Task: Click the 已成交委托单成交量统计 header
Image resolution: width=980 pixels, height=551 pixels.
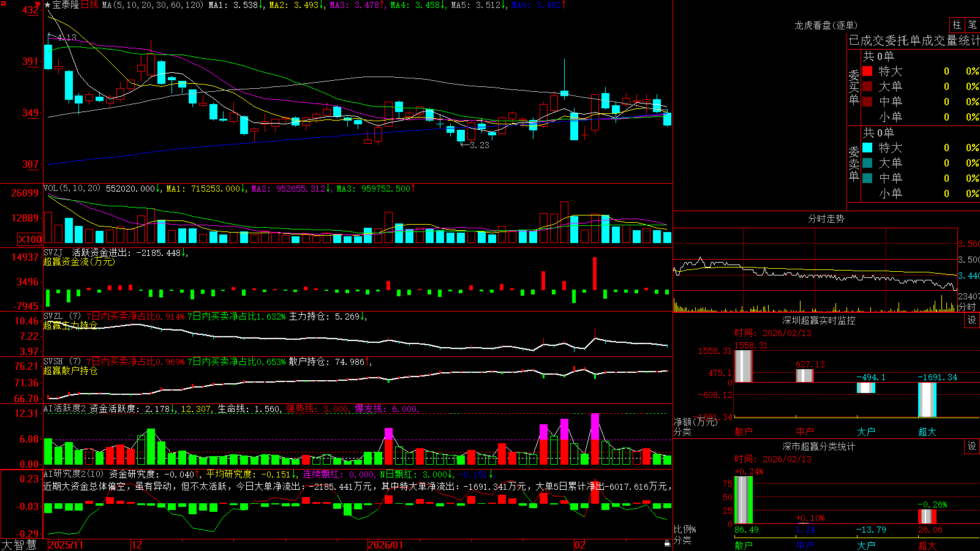Action: click(x=914, y=40)
